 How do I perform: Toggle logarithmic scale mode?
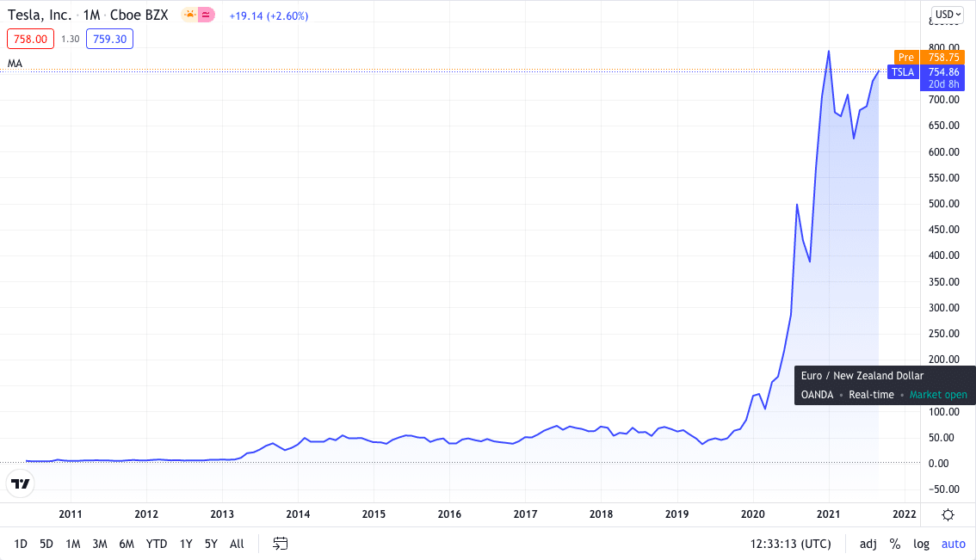tap(921, 544)
